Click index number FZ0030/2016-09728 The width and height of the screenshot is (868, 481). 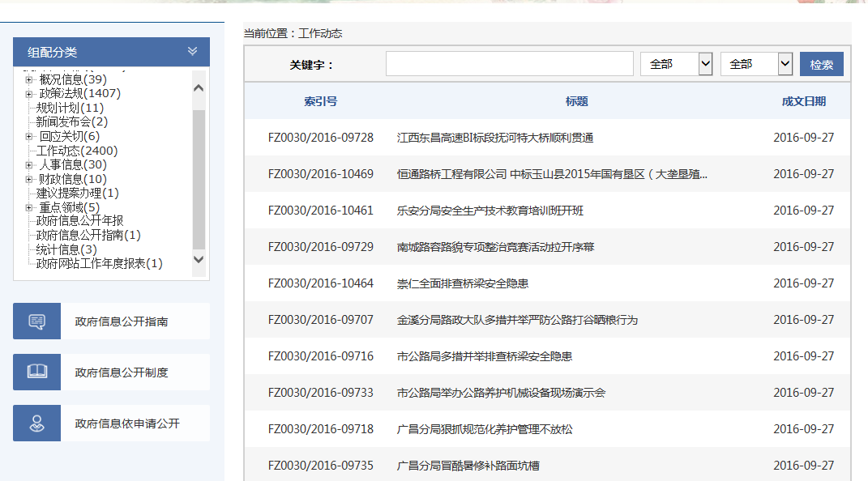click(320, 138)
